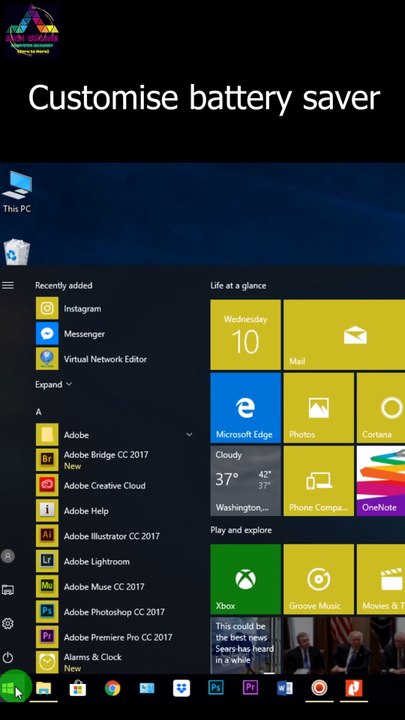Open the Mail live tile

[344, 335]
